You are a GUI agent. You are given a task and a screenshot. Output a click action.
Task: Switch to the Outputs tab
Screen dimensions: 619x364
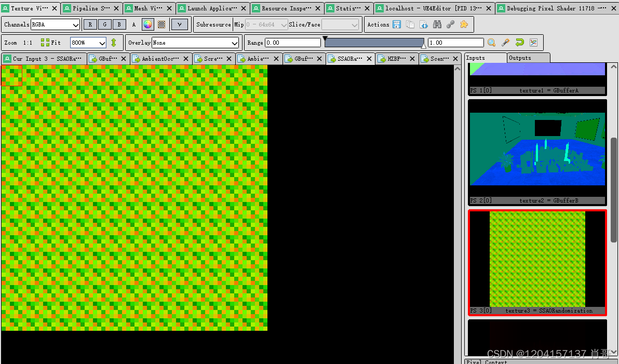click(528, 58)
